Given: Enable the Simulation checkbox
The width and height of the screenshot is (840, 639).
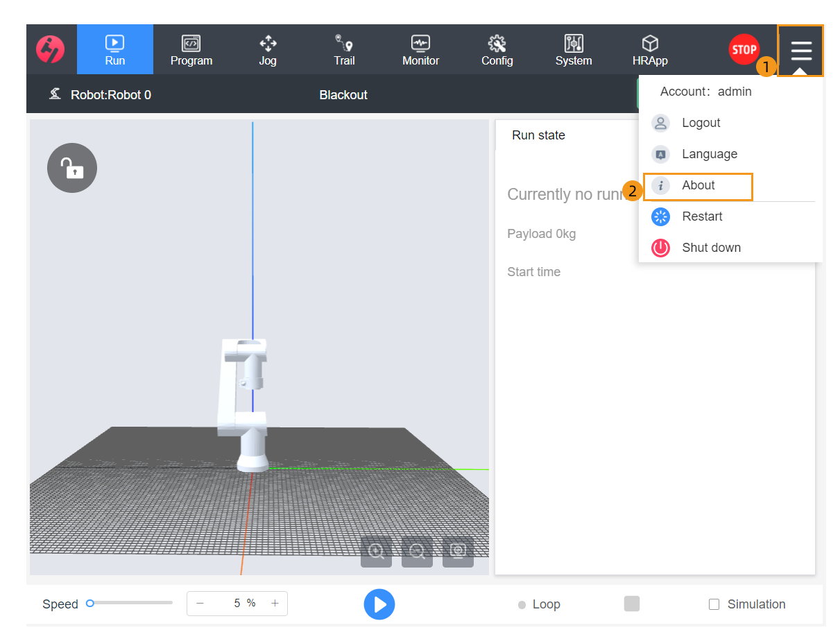Looking at the screenshot, I should tap(714, 604).
